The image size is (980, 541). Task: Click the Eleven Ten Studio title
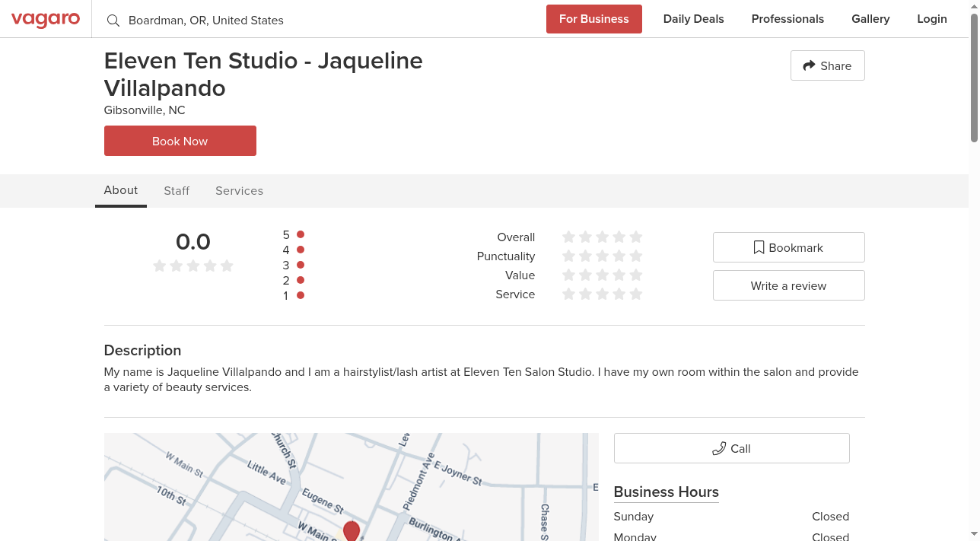(263, 74)
